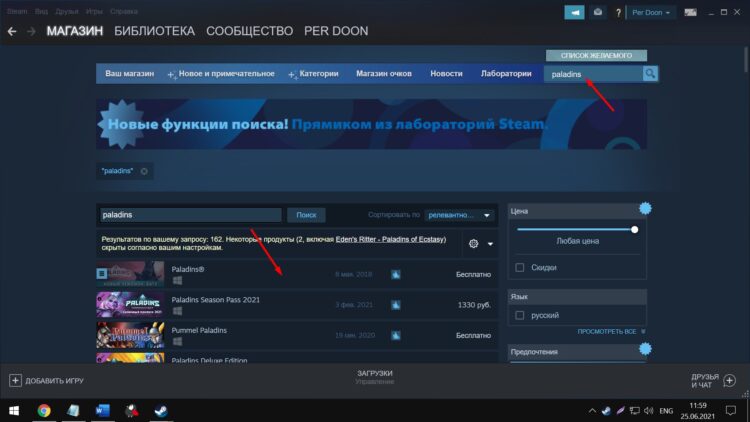Viewport: 750px width, 422px height.
Task: Remove the "paladins" search tag
Action: pos(144,171)
